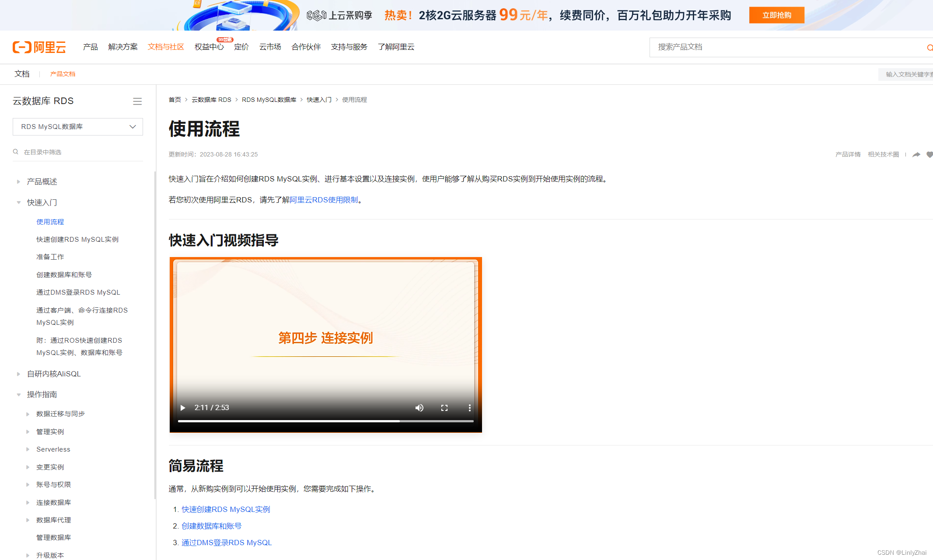Select 使用流程 in the sidebar
The width and height of the screenshot is (933, 560).
coord(50,222)
